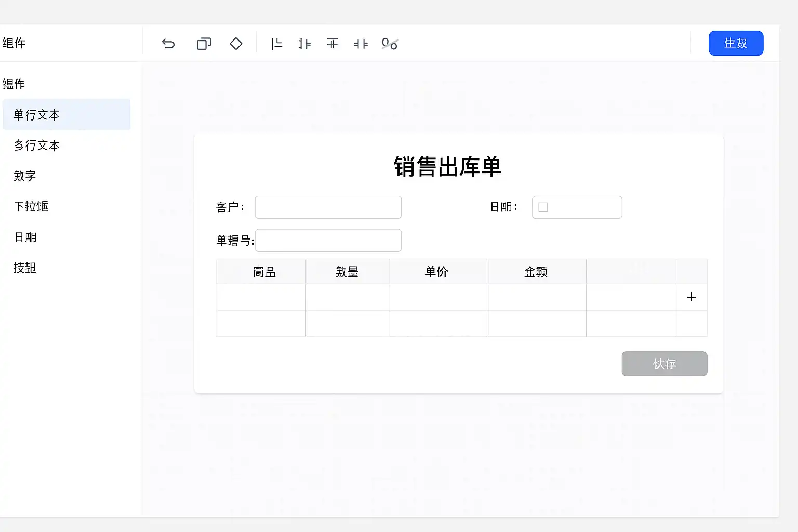
Task: Click the blue primary button in toolbar
Action: (736, 43)
